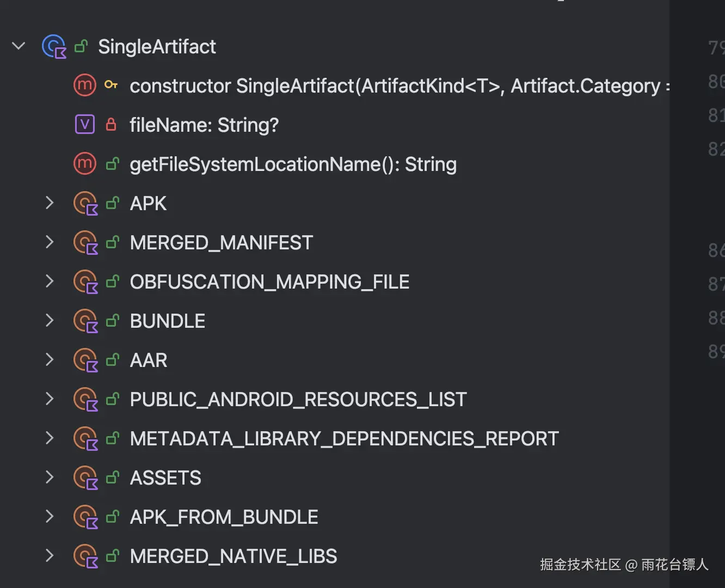Viewport: 725px width, 588px height.
Task: Click the getFileSystemLocationName method icon
Action: click(85, 164)
